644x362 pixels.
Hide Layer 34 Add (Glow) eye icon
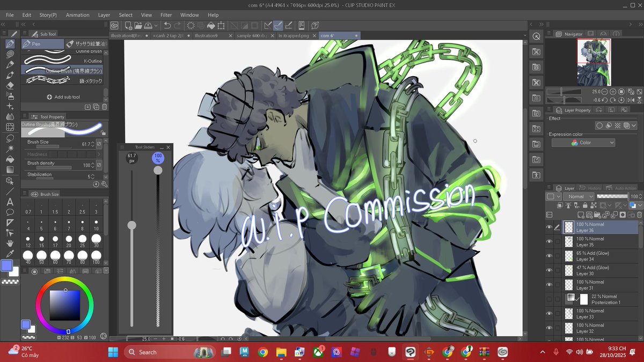tap(549, 256)
